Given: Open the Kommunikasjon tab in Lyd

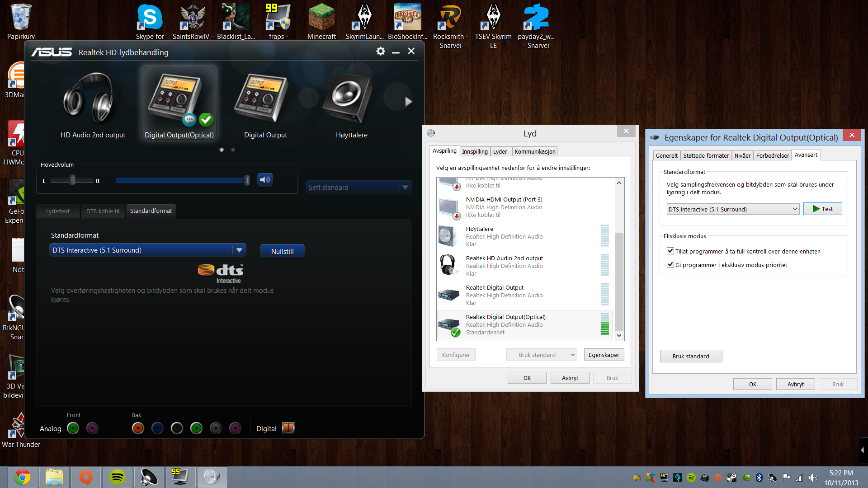Looking at the screenshot, I should pos(535,151).
